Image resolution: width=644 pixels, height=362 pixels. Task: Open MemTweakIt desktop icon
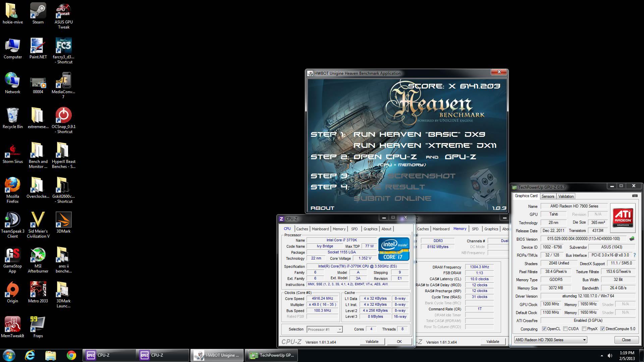(x=12, y=327)
